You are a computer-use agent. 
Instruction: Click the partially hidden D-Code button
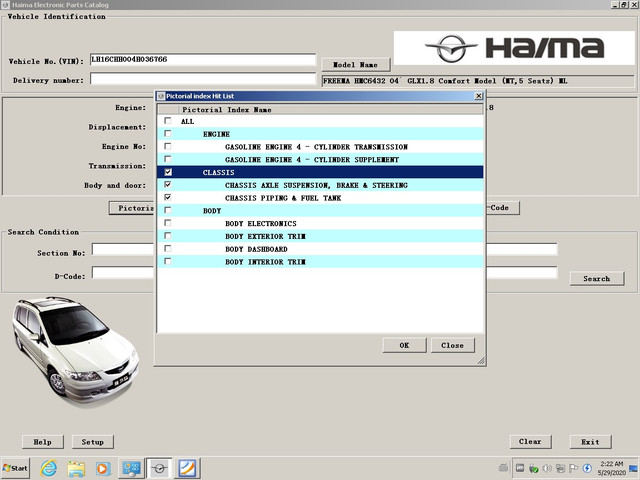coord(502,208)
